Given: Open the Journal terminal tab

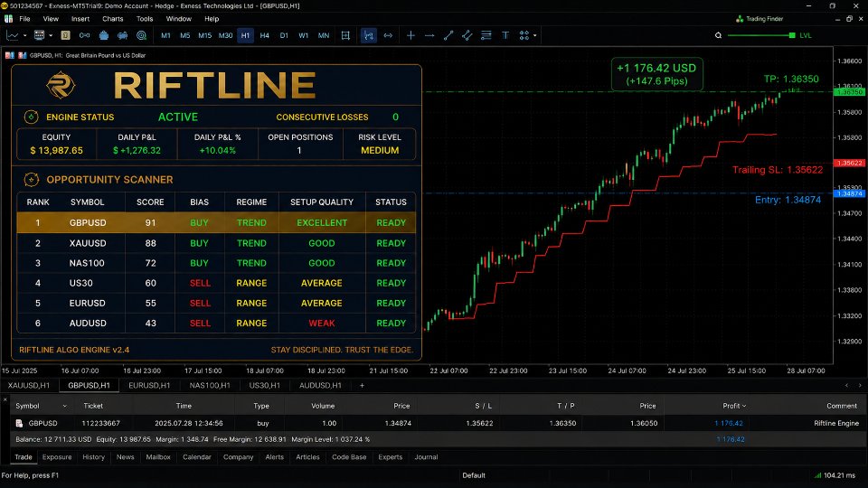Looking at the screenshot, I should click(426, 457).
